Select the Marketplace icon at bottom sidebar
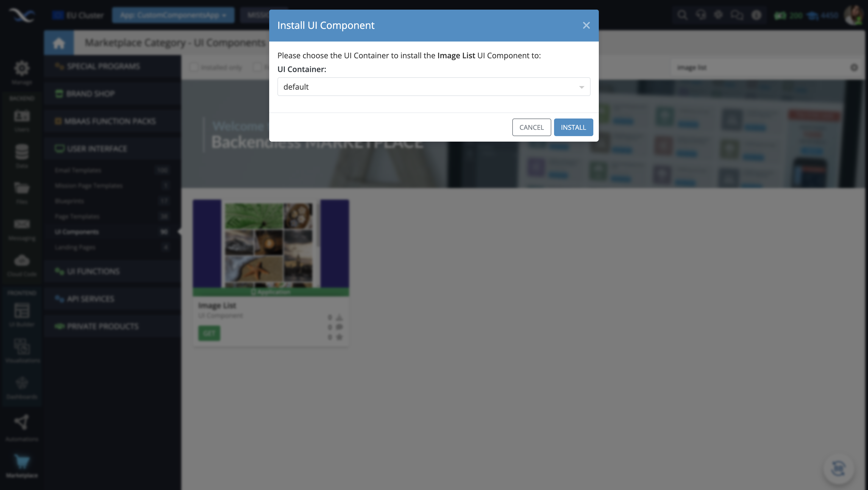Viewport: 868px width, 490px height. point(22,463)
